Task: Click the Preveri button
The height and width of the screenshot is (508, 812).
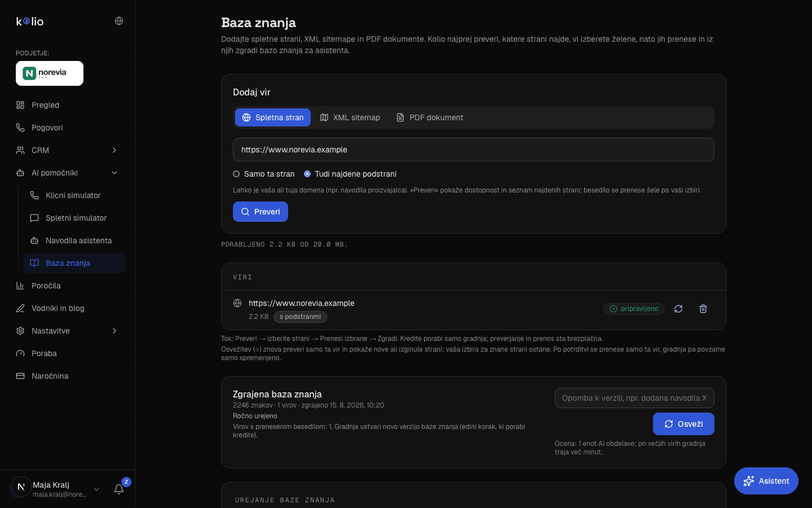Action: (261, 212)
